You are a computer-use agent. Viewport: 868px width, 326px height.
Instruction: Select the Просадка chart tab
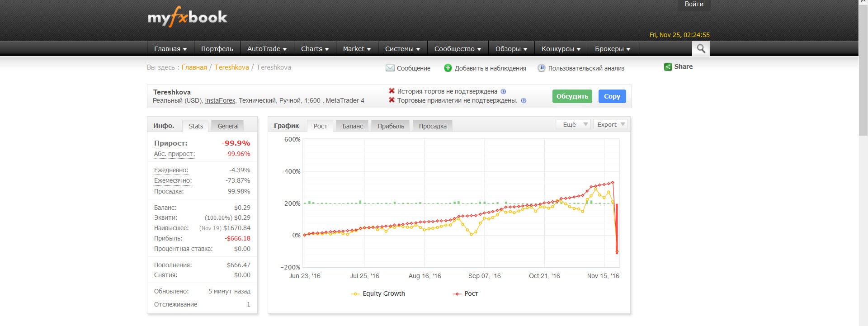tap(433, 126)
